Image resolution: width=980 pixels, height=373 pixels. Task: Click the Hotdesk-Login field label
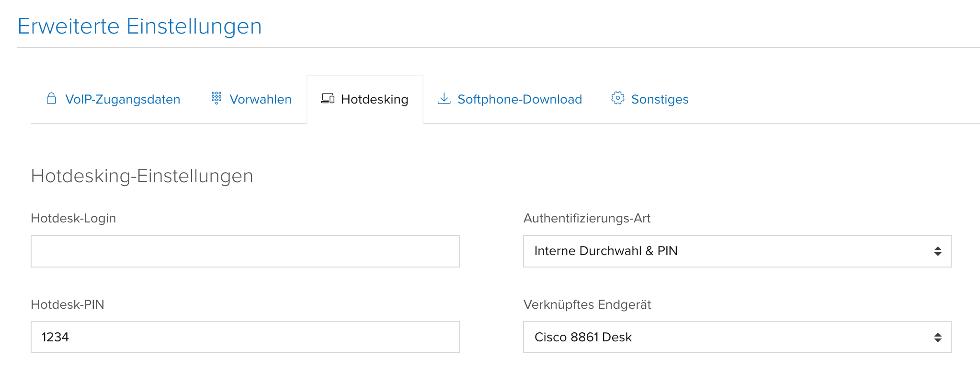tap(73, 218)
